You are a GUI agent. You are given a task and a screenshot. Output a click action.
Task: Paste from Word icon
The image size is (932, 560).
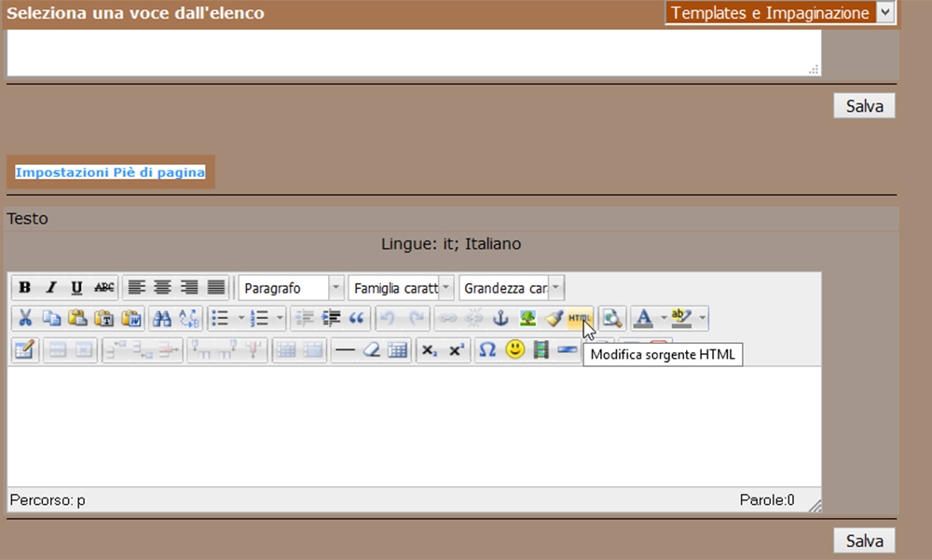(x=130, y=318)
